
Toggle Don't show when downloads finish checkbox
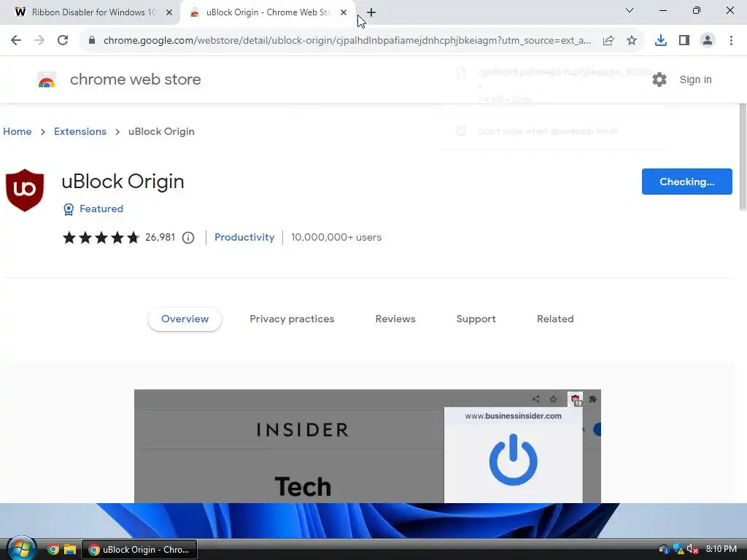pos(461,131)
